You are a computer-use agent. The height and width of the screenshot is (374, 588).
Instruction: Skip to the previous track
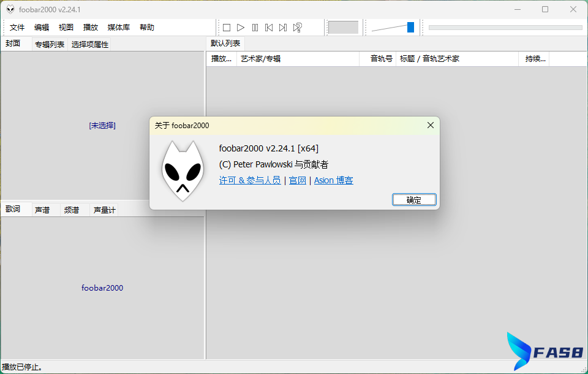click(269, 28)
